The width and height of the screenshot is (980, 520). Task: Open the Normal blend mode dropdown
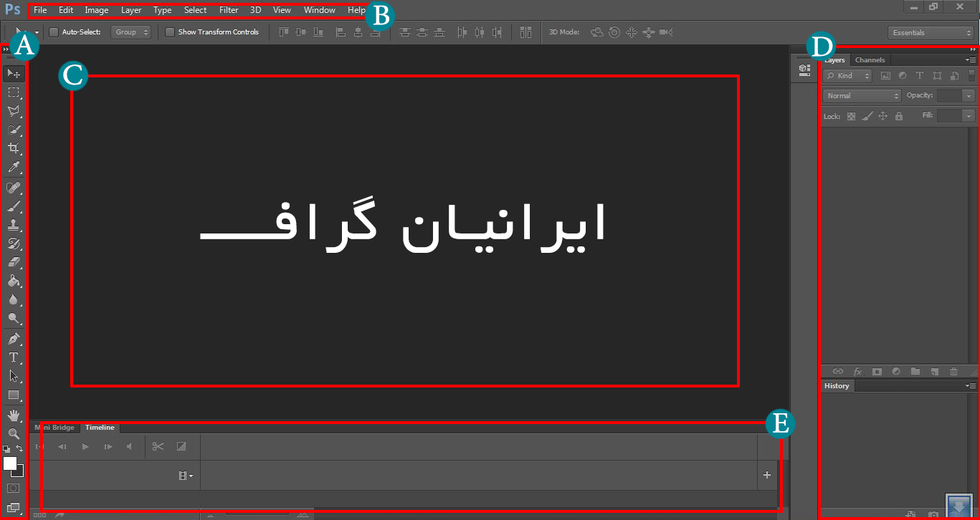862,96
